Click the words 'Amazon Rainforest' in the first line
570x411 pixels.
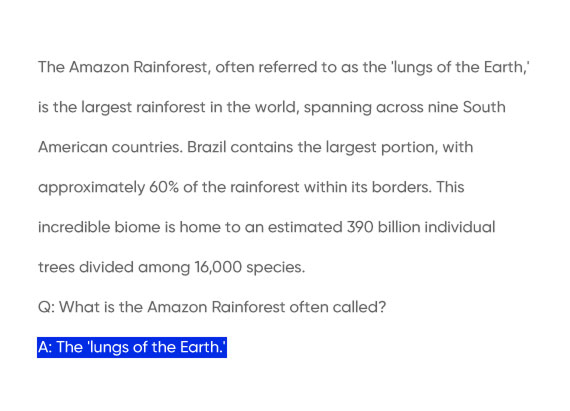pos(138,67)
